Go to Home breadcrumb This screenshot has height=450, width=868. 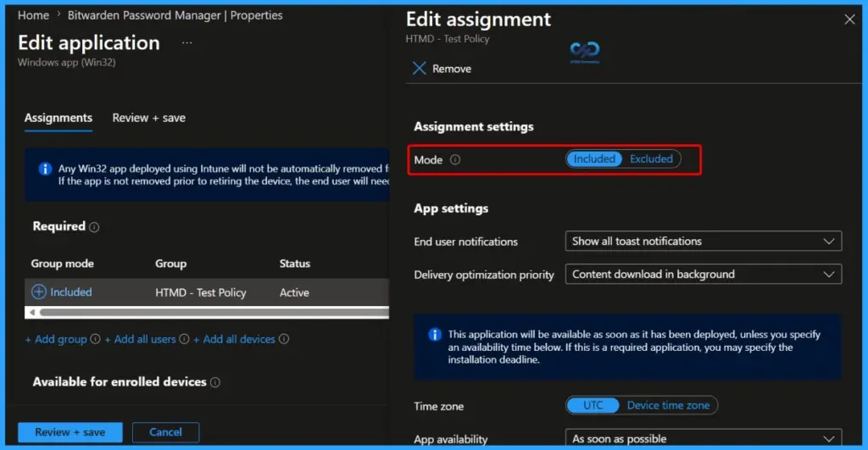pyautogui.click(x=33, y=15)
